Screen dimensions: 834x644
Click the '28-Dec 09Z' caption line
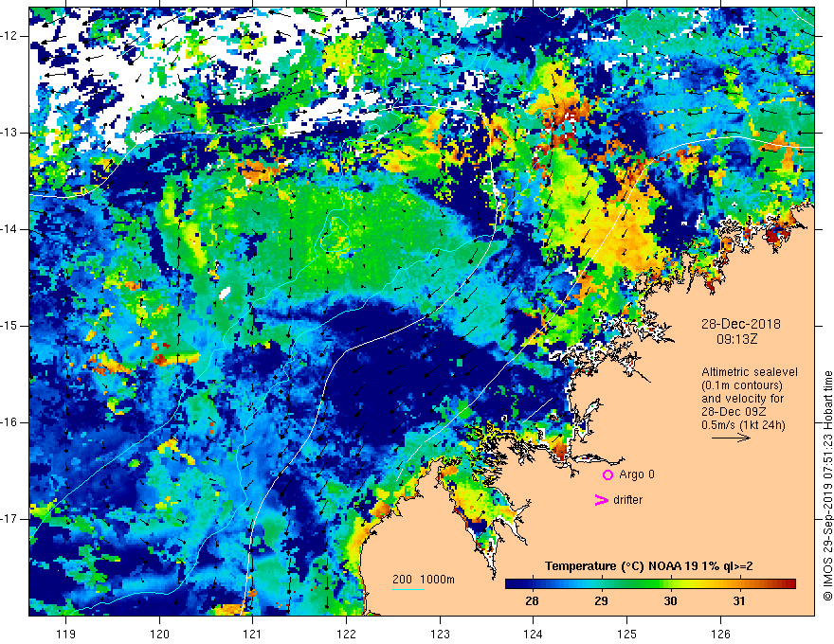pyautogui.click(x=733, y=412)
